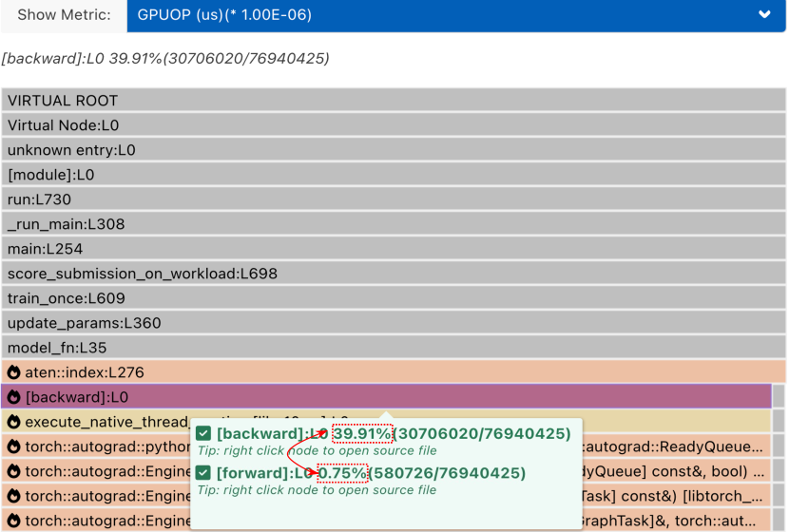Click the chevron arrow on metric selector
This screenshot has width=789, height=532.
point(764,15)
